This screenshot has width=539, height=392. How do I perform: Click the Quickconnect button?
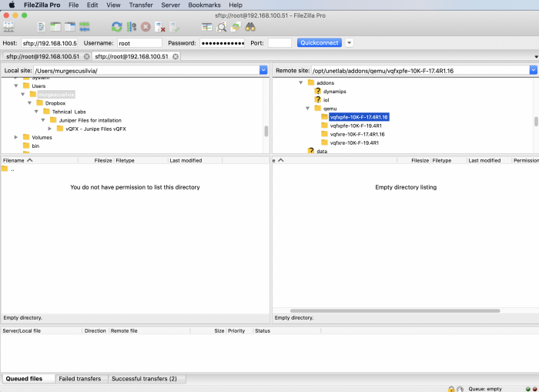[x=320, y=42]
